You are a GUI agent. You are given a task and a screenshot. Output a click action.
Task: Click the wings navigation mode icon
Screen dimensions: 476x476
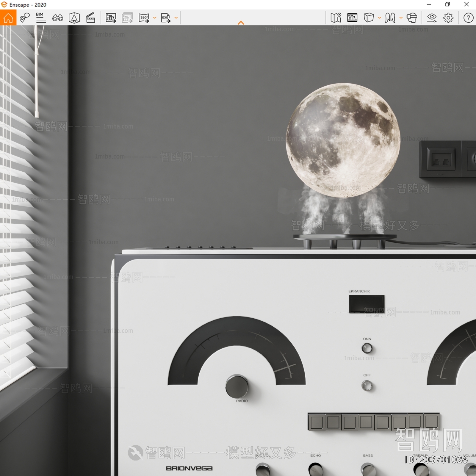coord(390,18)
